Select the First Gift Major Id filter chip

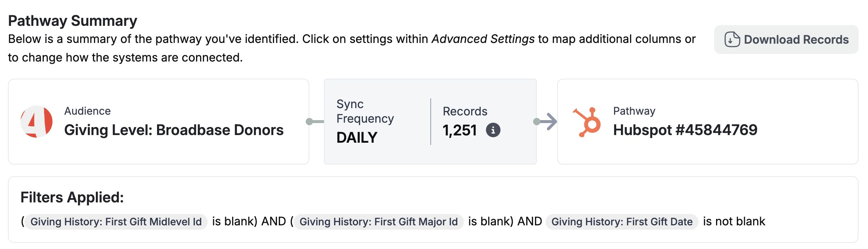point(379,222)
